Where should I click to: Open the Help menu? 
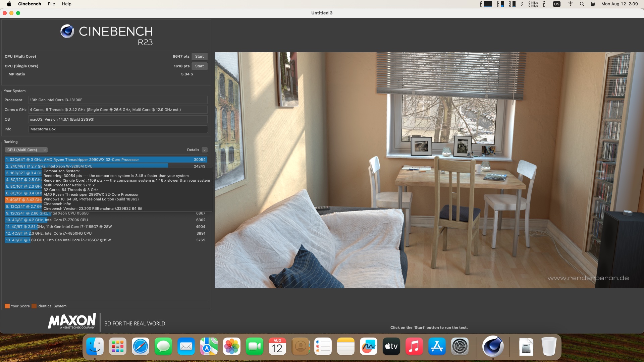point(66,4)
